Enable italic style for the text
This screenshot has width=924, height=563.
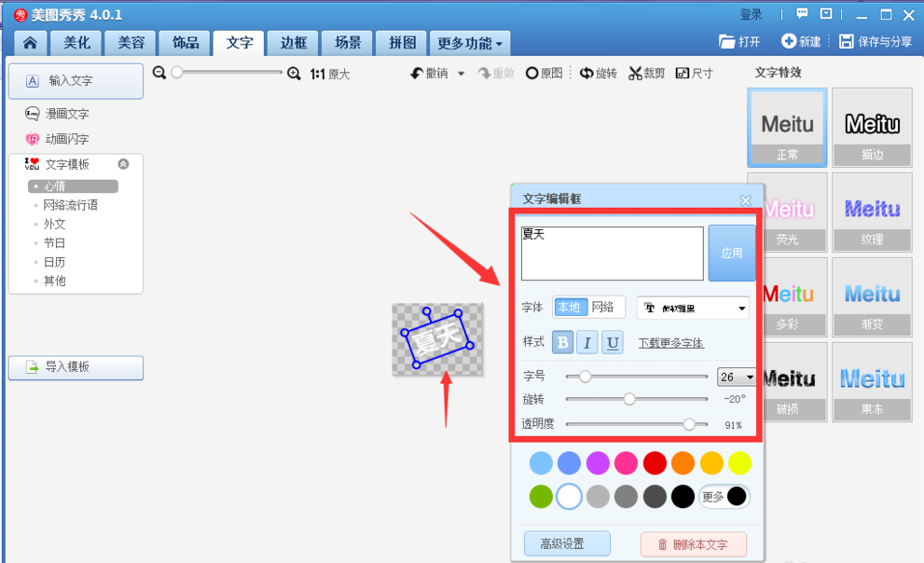[588, 343]
